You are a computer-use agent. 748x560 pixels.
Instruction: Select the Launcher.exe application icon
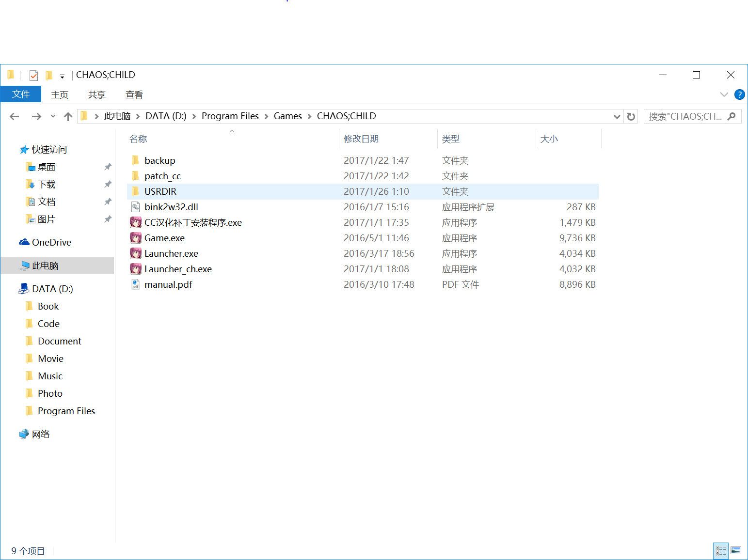[x=136, y=253]
